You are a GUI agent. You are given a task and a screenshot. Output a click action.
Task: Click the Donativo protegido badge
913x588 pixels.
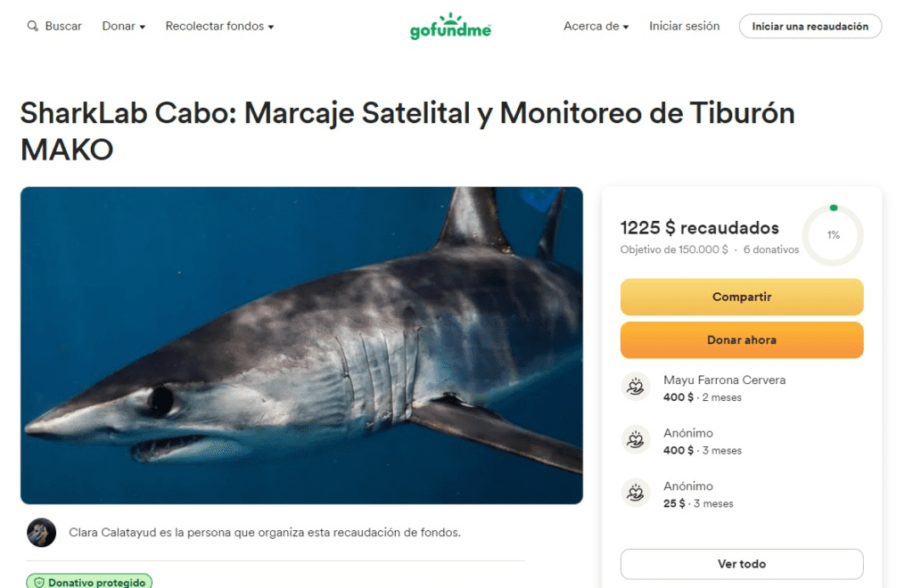point(89,582)
